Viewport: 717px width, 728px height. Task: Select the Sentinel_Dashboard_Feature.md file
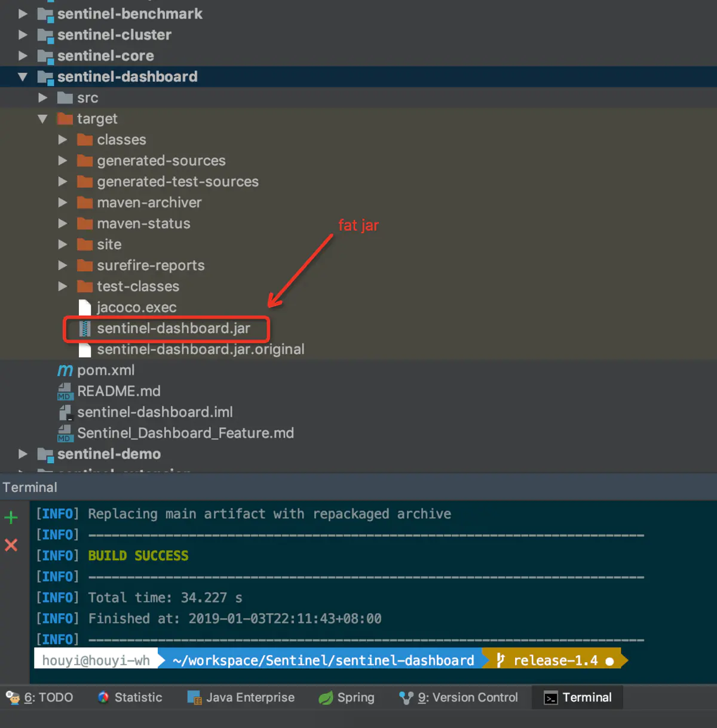[x=185, y=433]
